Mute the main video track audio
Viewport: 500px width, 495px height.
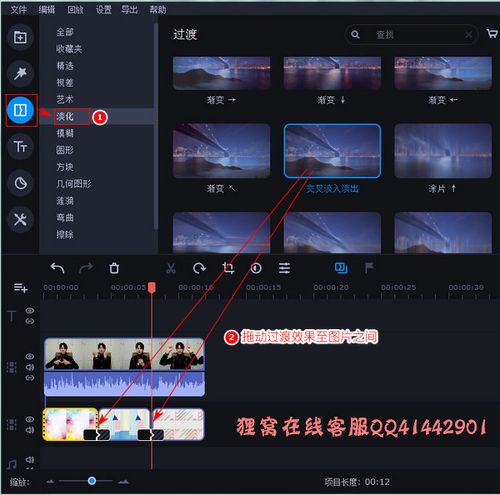click(30, 367)
